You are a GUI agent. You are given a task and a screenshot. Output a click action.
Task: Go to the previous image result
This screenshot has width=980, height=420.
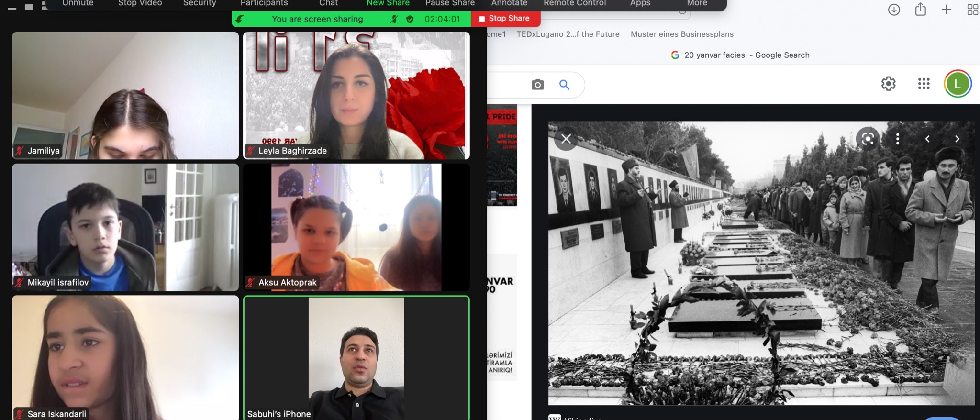[927, 139]
